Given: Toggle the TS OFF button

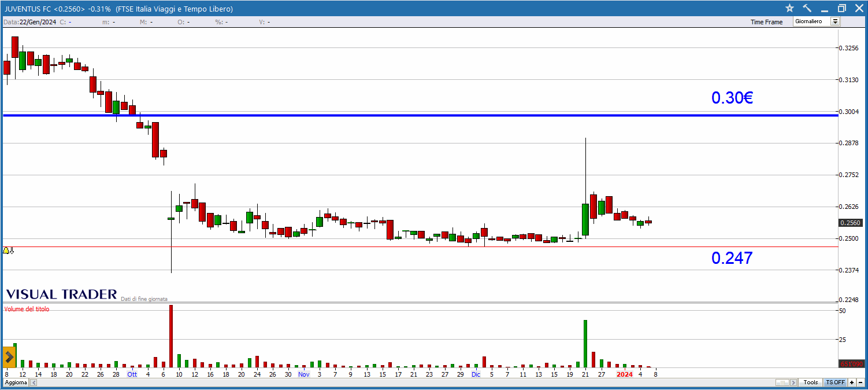Looking at the screenshot, I should [x=835, y=382].
